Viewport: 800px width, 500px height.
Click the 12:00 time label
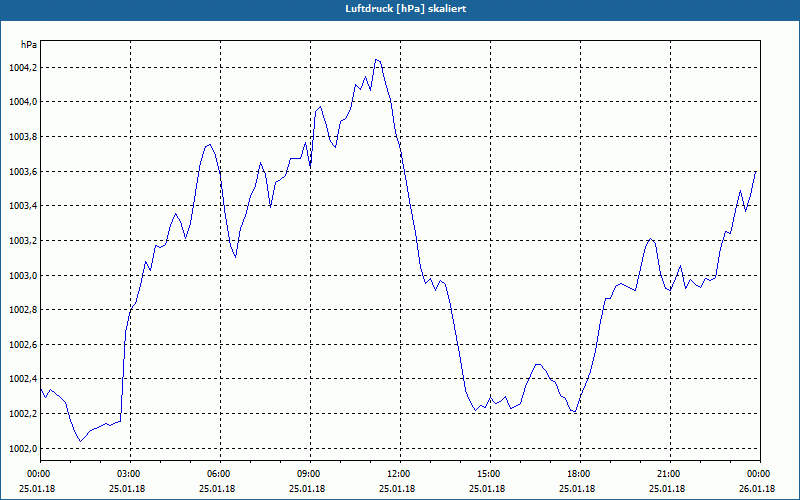399,473
